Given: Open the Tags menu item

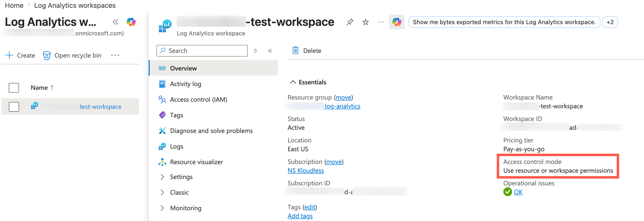Looking at the screenshot, I should pos(176,115).
